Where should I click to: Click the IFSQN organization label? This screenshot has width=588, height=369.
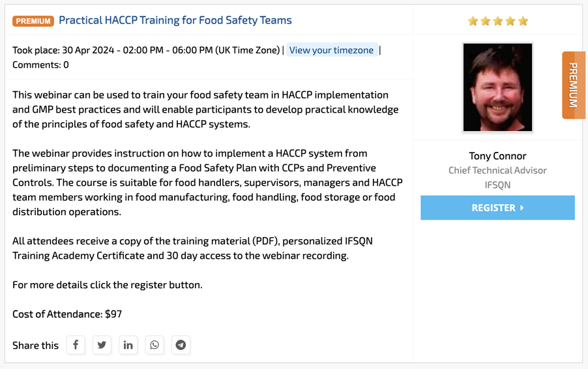coord(497,185)
